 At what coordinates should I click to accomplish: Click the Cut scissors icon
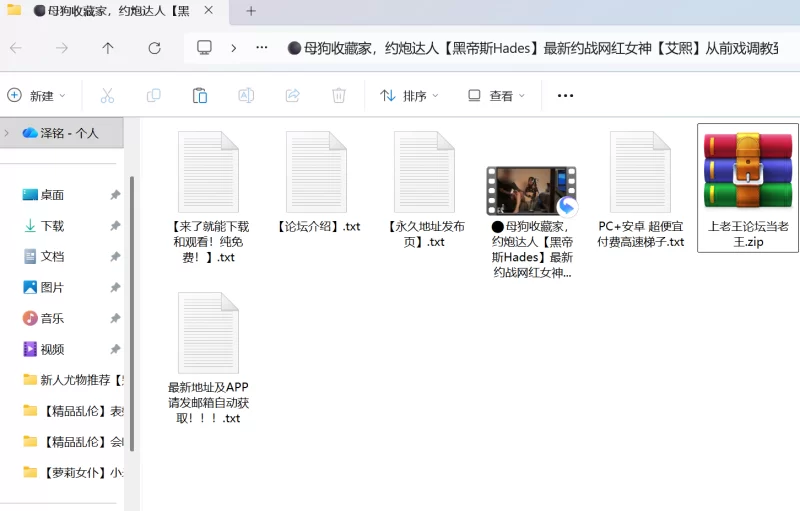[107, 96]
